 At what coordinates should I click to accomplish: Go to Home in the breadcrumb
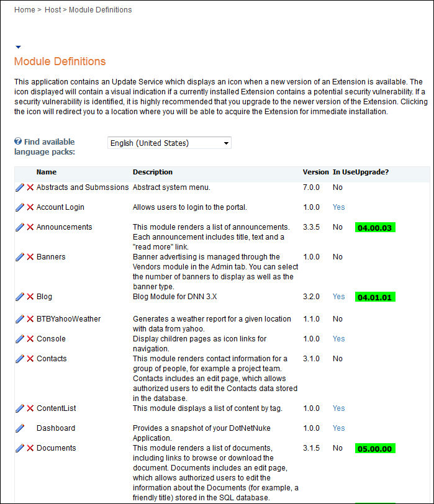point(25,10)
